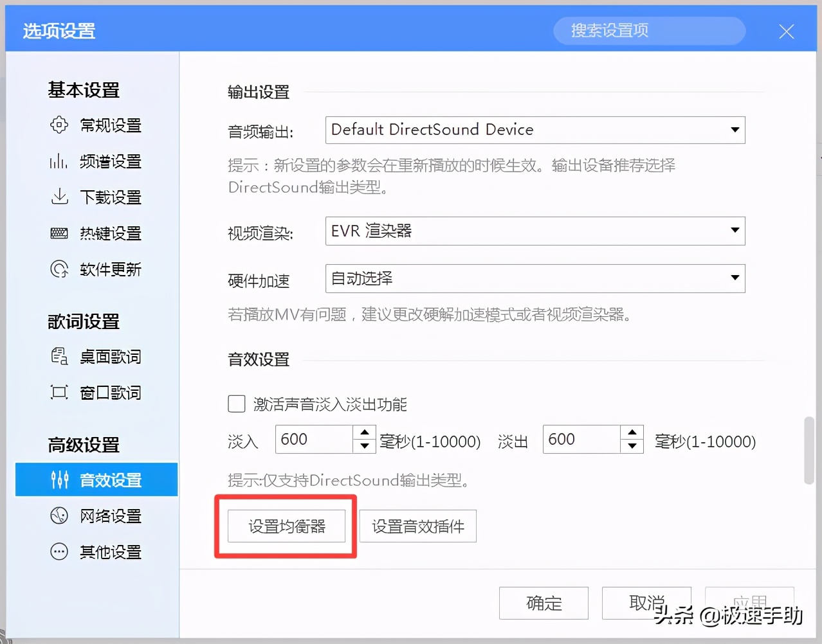Expand the 视频渲染 renderer dropdown
The width and height of the screenshot is (822, 644).
(735, 231)
